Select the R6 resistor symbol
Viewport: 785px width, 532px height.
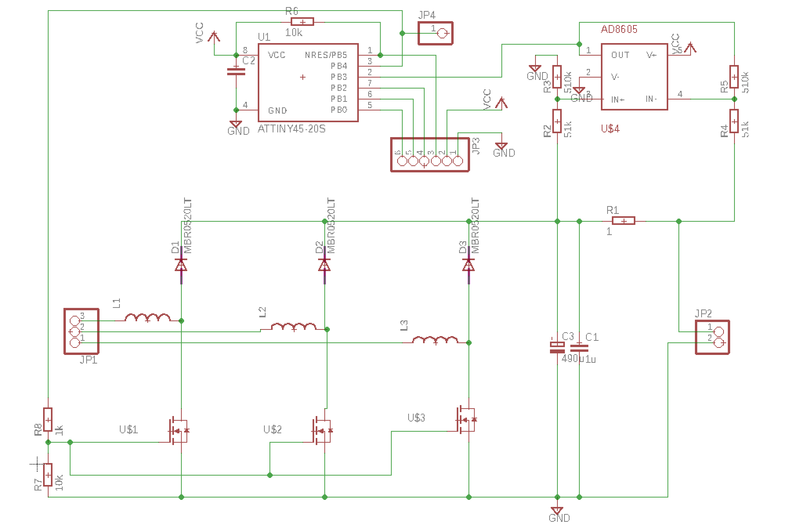pos(302,22)
